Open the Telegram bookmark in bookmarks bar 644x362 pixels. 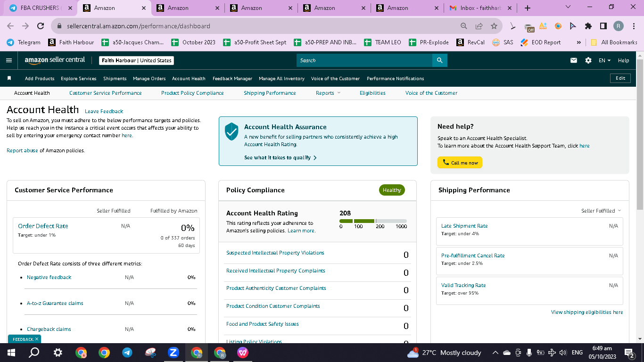tap(24, 42)
